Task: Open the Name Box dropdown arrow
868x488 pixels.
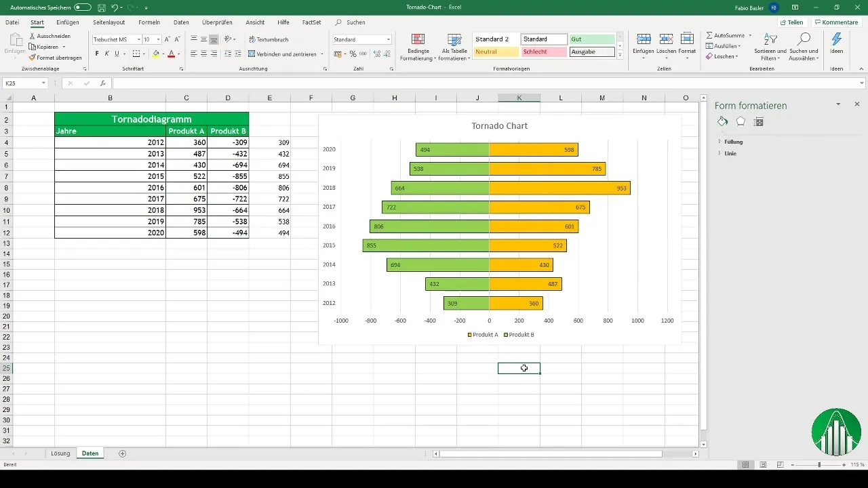Action: pyautogui.click(x=43, y=83)
